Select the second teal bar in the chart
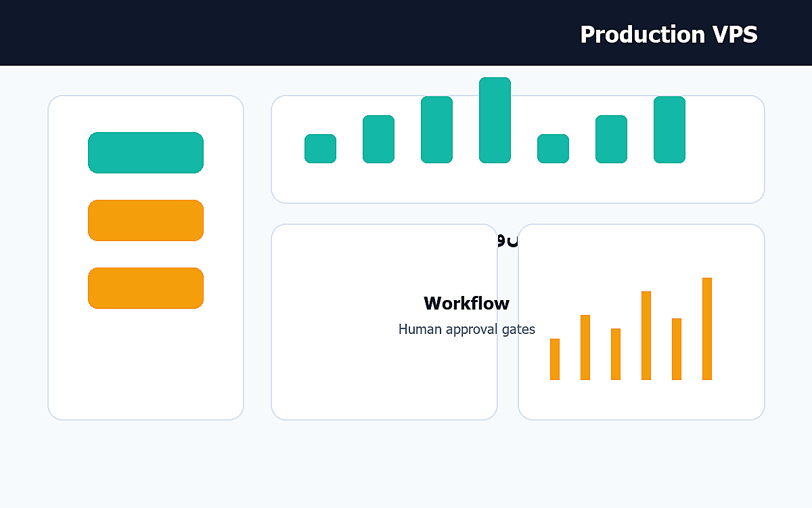 coord(378,139)
